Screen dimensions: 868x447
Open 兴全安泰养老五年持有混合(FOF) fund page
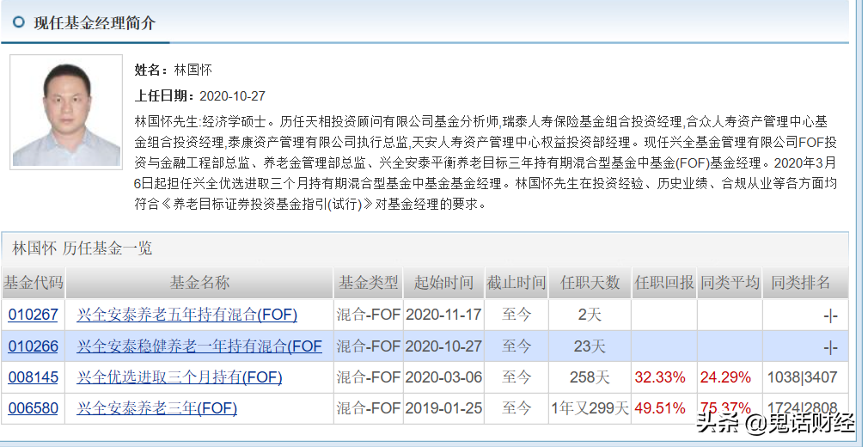pos(187,315)
